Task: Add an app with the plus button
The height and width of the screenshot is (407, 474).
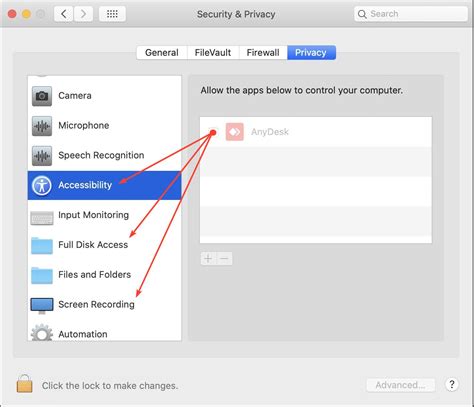Action: [x=208, y=258]
